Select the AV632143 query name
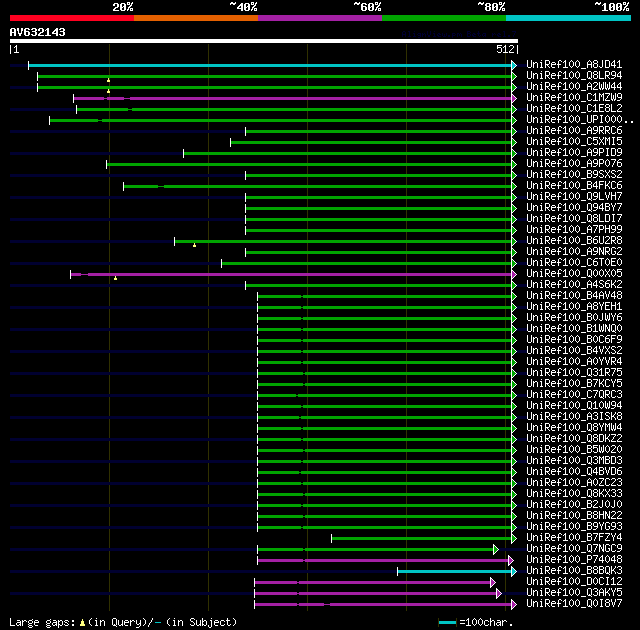Viewport: 640px width, 630px height. point(38,32)
